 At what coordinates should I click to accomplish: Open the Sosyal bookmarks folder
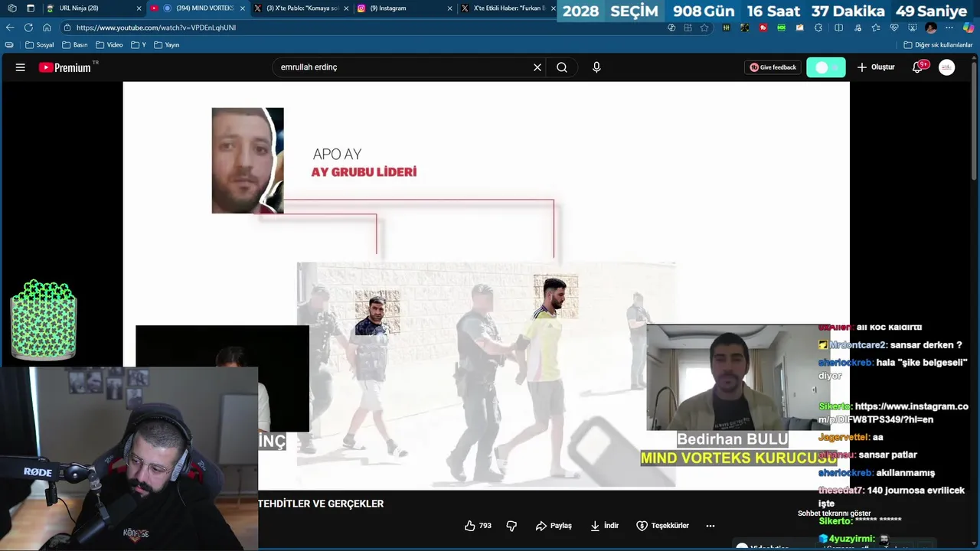[38, 45]
